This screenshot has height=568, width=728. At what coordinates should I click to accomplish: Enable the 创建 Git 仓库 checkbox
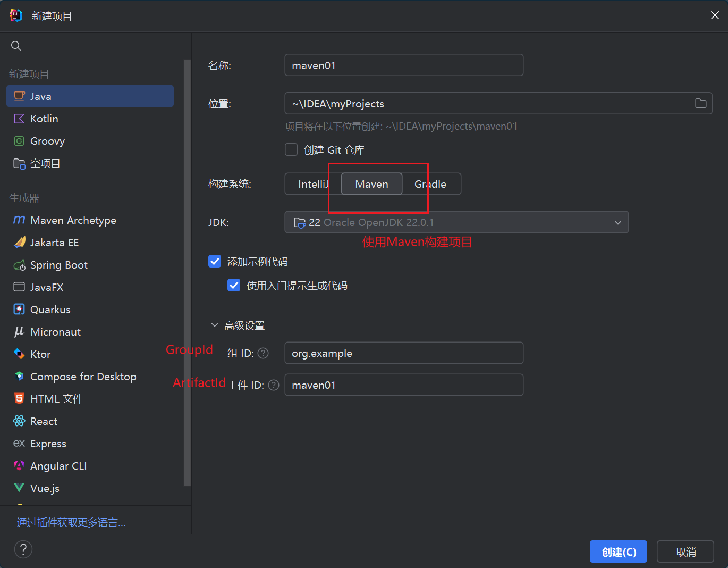pyautogui.click(x=291, y=149)
